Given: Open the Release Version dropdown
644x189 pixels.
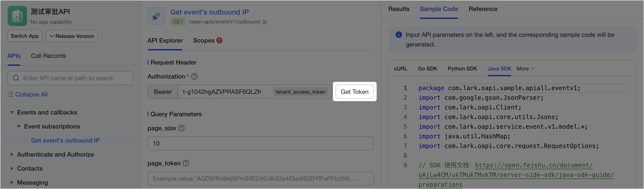Looking at the screenshot, I should tap(72, 36).
